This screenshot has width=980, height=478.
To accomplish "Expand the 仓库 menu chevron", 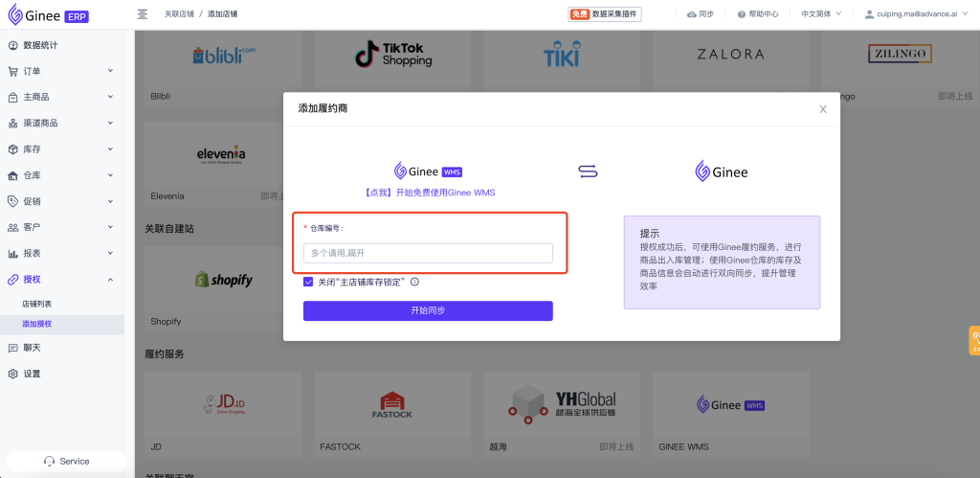I will pyautogui.click(x=110, y=175).
